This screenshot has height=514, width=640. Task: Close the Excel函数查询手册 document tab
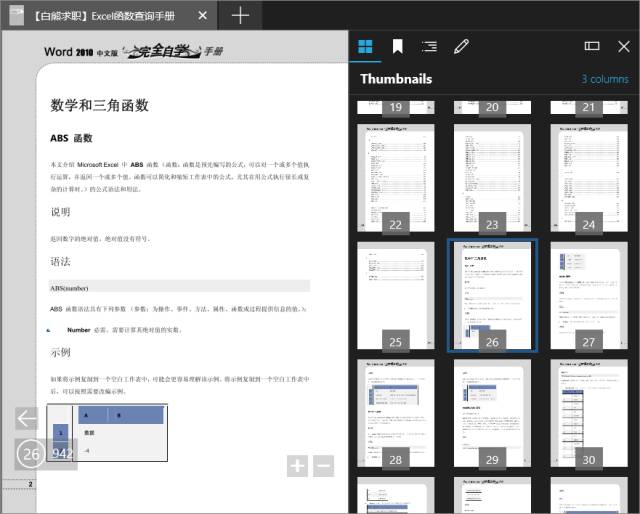pos(202,16)
